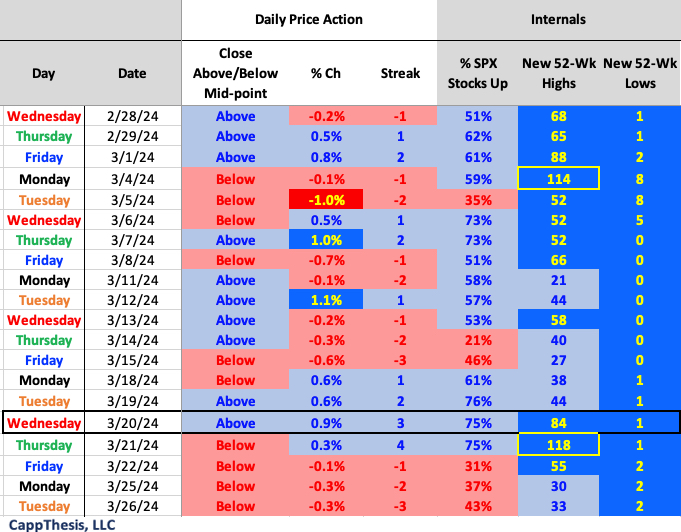
Task: Select the Date column header
Action: pos(131,73)
